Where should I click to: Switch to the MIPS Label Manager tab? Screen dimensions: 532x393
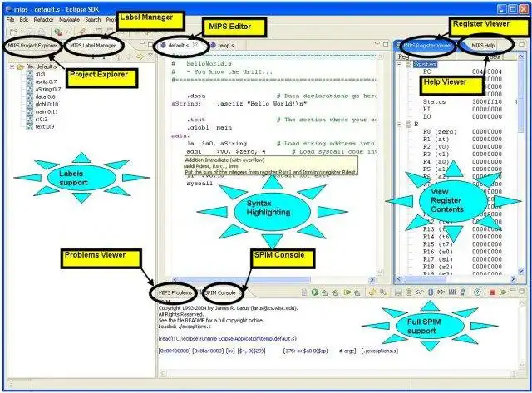[92, 45]
